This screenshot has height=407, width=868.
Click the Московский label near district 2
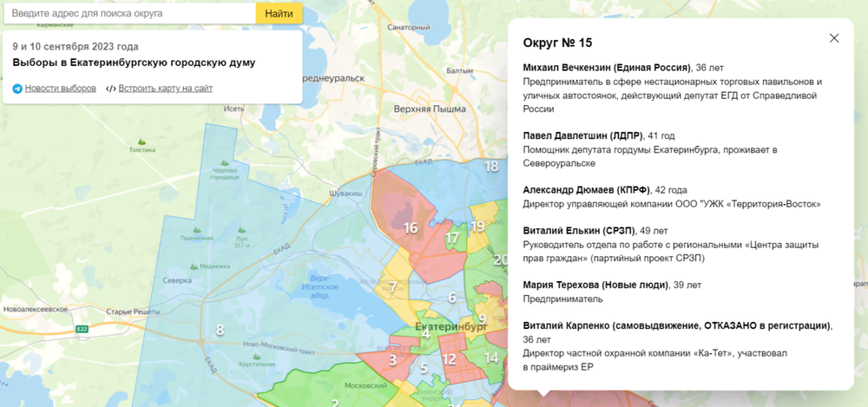[x=365, y=384]
